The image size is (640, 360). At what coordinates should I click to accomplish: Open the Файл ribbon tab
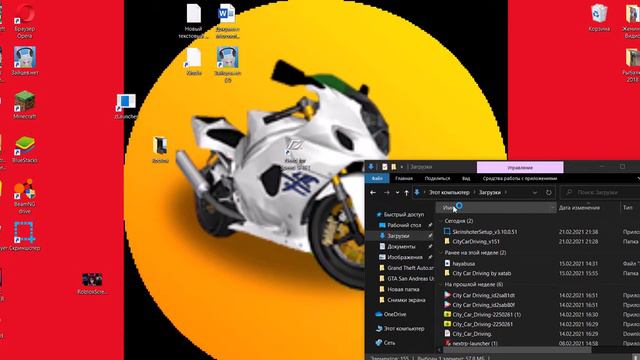pyautogui.click(x=377, y=178)
